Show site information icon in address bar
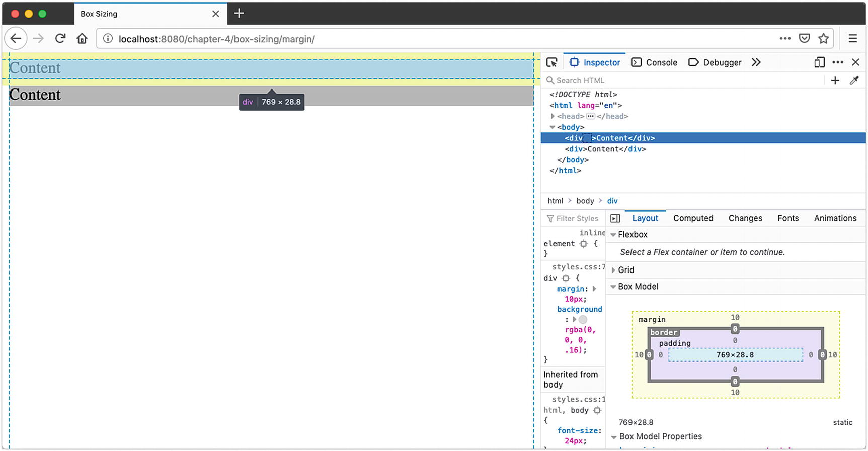This screenshot has width=868, height=451. [108, 39]
